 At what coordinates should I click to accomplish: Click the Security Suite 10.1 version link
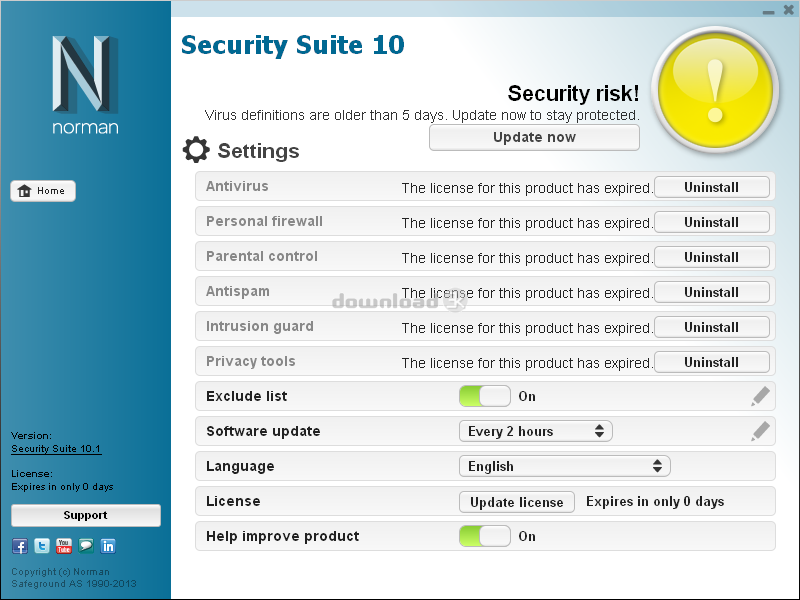pos(56,449)
